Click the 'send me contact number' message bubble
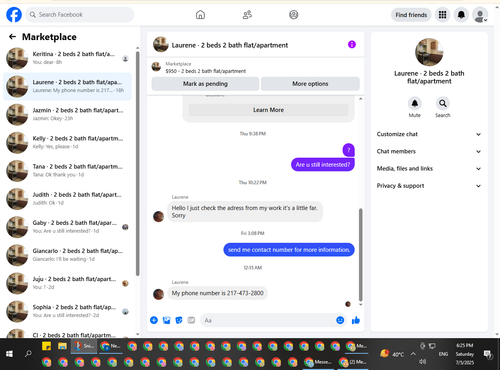500x370 pixels. pos(289,250)
